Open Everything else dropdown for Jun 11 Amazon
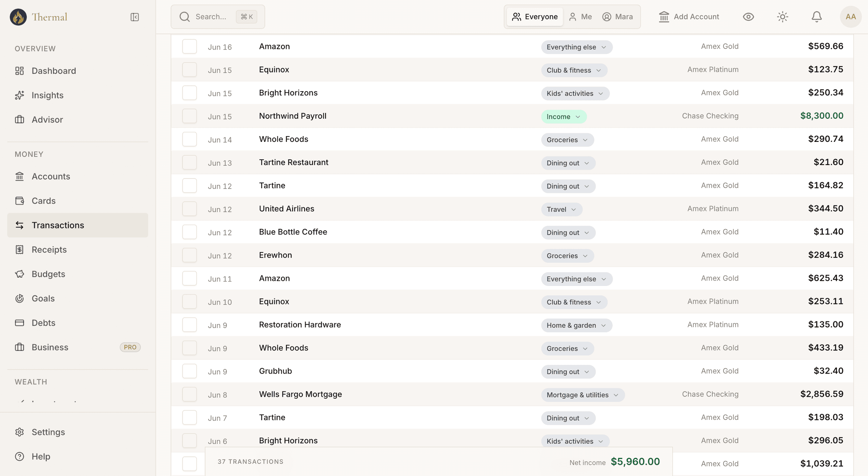The width and height of the screenshot is (868, 476). click(577, 279)
